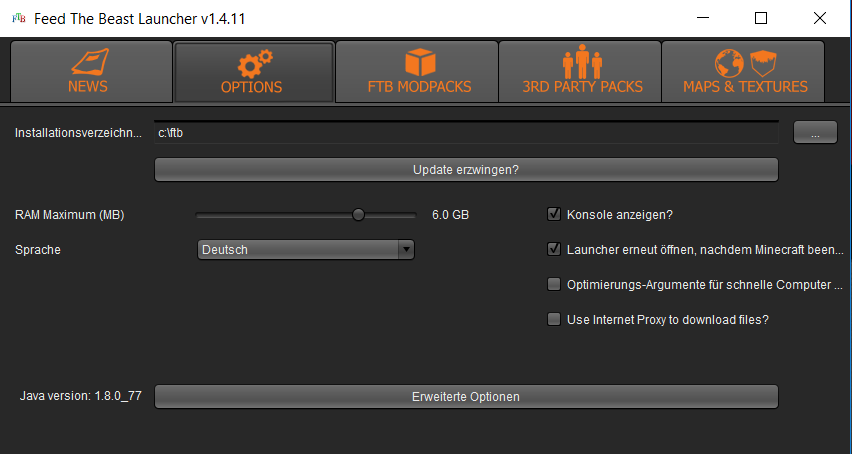Switch to the Options tab
This screenshot has height=454, width=852.
pos(254,72)
